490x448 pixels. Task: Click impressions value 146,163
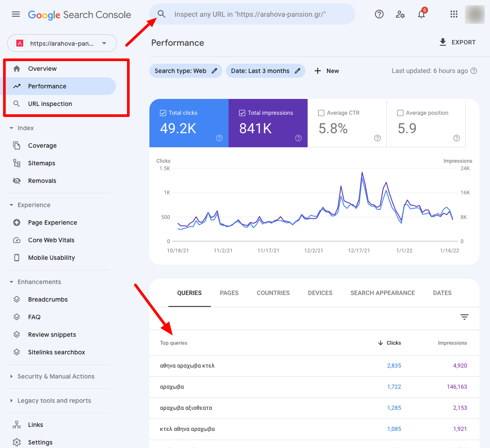pyautogui.click(x=457, y=387)
